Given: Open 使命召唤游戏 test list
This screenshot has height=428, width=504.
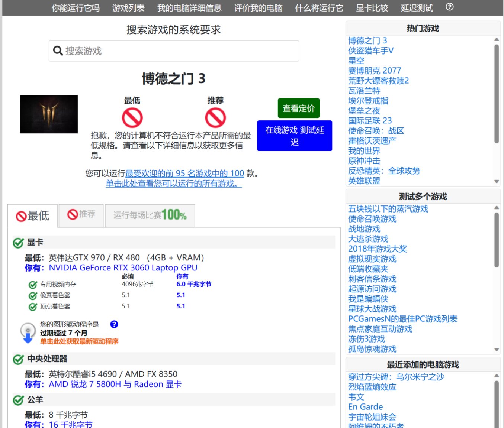Looking at the screenshot, I should coord(372,219).
